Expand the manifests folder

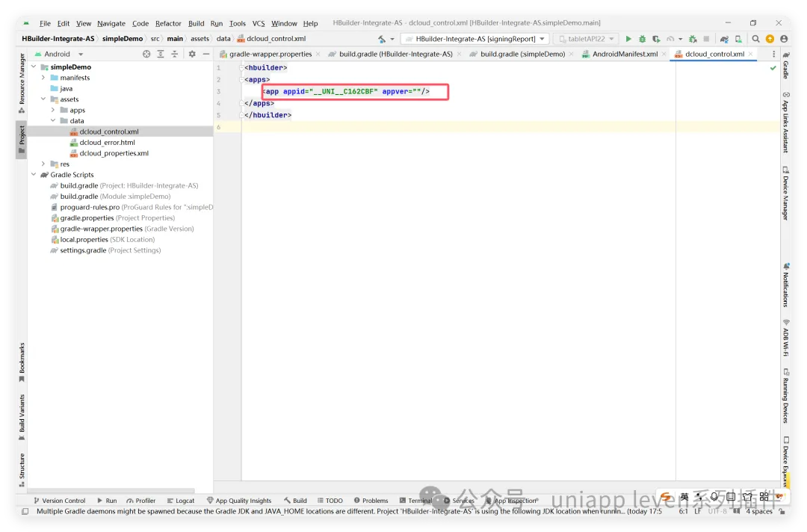[43, 78]
